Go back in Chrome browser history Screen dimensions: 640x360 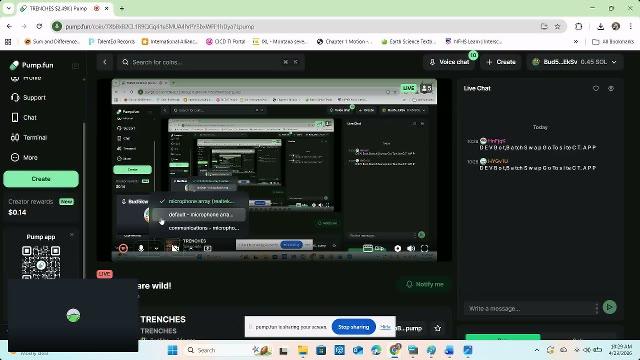(x=9, y=27)
